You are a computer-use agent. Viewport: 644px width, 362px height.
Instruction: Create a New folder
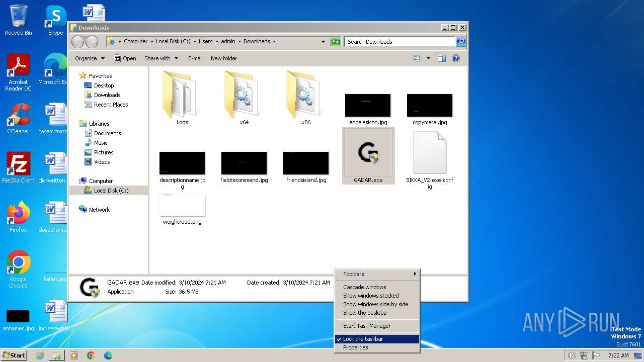coord(224,58)
